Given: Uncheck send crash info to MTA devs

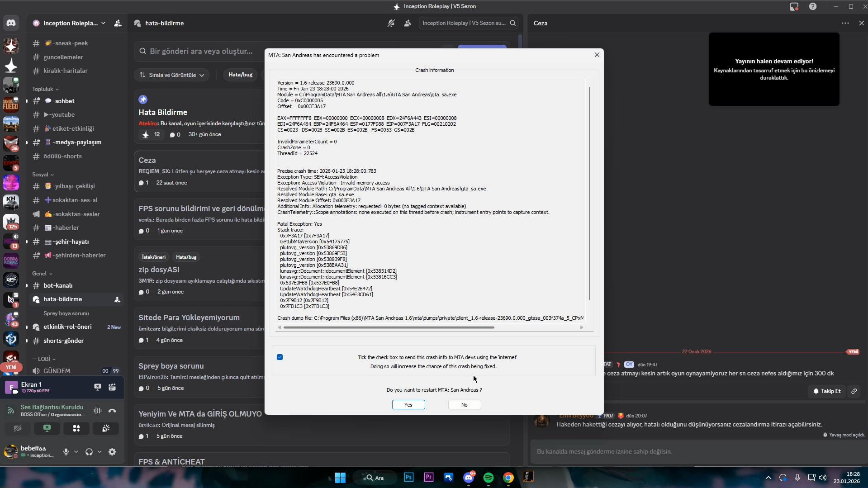Looking at the screenshot, I should tap(280, 357).
